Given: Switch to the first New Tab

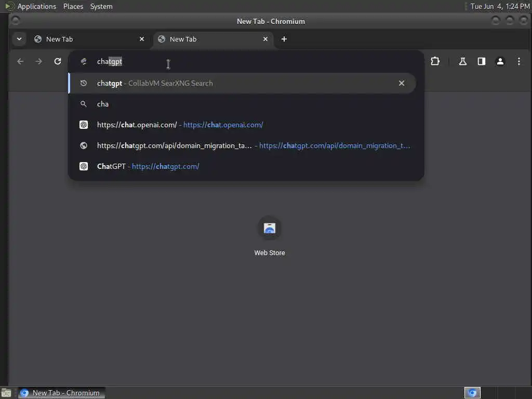Looking at the screenshot, I should coord(89,39).
